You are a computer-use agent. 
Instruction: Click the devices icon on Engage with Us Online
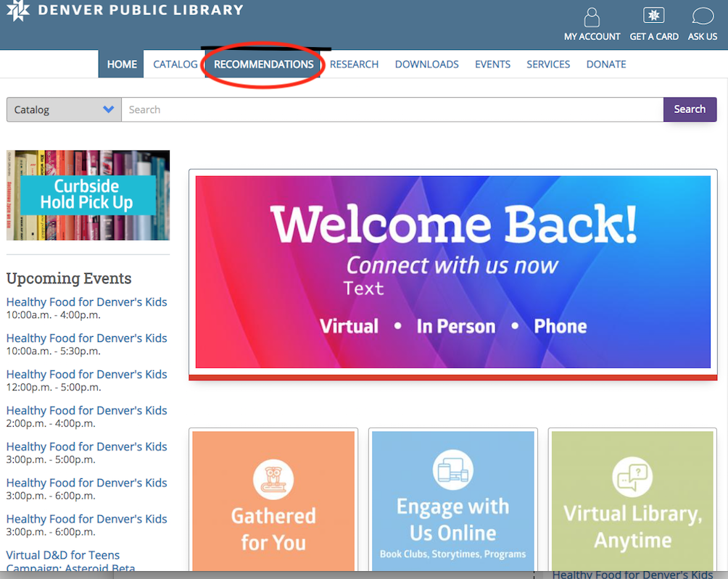452,470
